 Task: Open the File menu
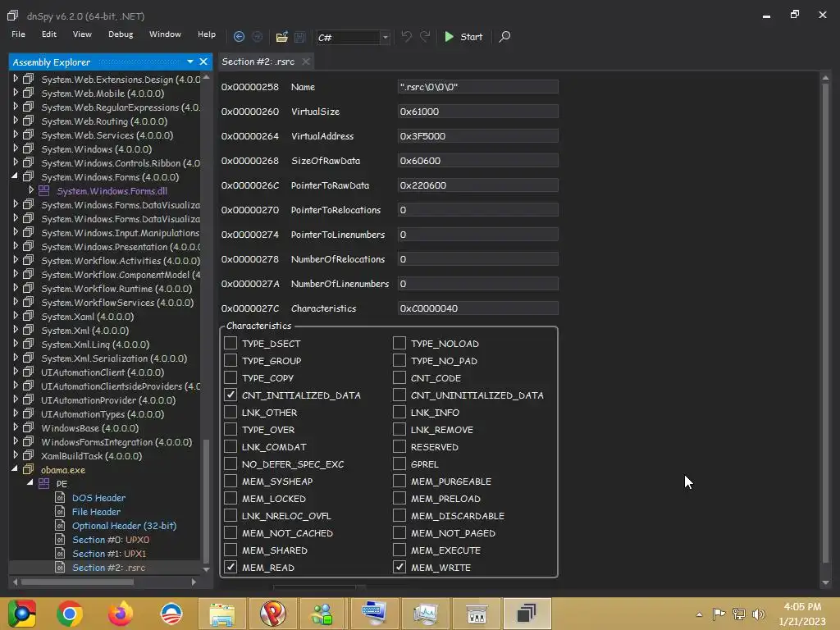tap(18, 34)
